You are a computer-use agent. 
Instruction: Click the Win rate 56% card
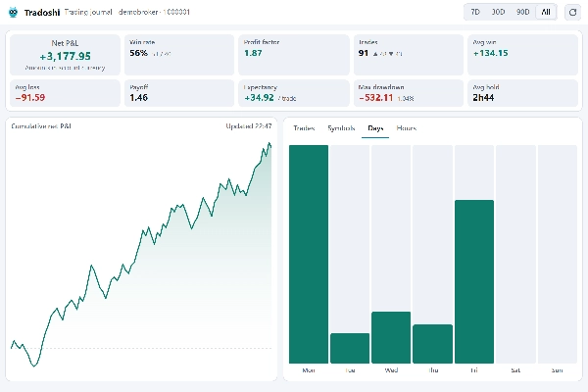pos(179,55)
